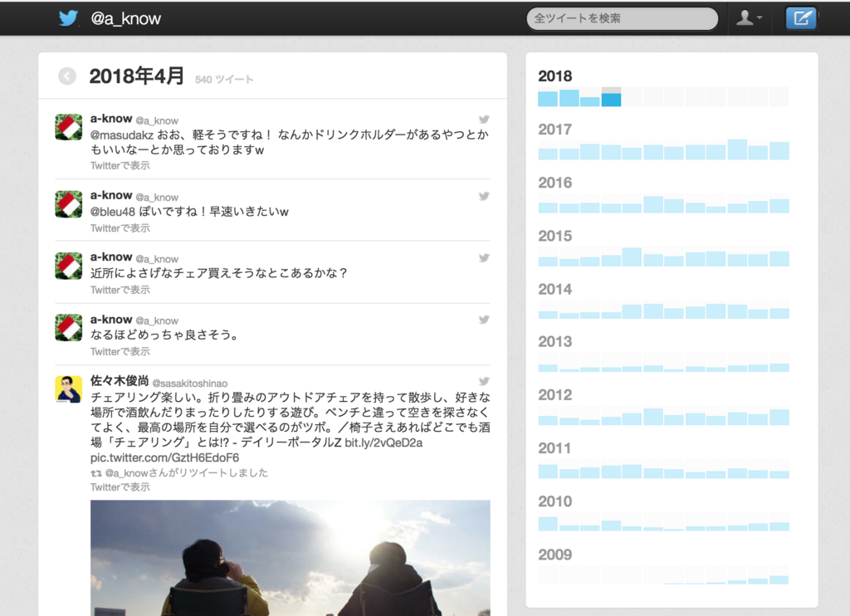Screen dimensions: 850x616
Task: Open pic.twitter.com/GztH6EdoF6 link
Action: tap(165, 458)
